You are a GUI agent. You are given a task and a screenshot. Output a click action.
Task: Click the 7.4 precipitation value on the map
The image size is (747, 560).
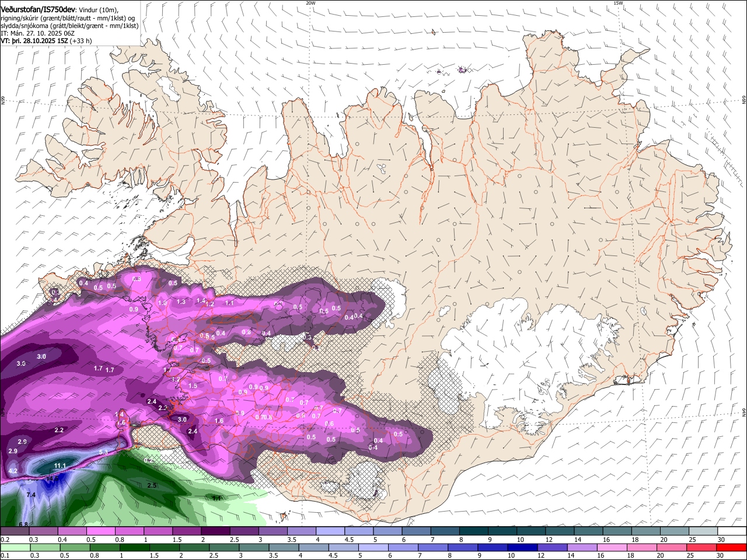pos(31,495)
